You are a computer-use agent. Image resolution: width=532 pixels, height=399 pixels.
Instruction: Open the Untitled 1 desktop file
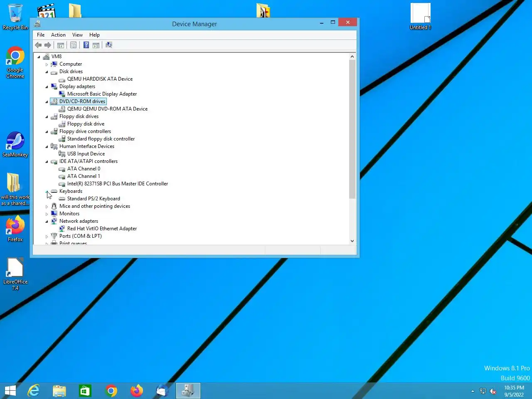point(420,17)
